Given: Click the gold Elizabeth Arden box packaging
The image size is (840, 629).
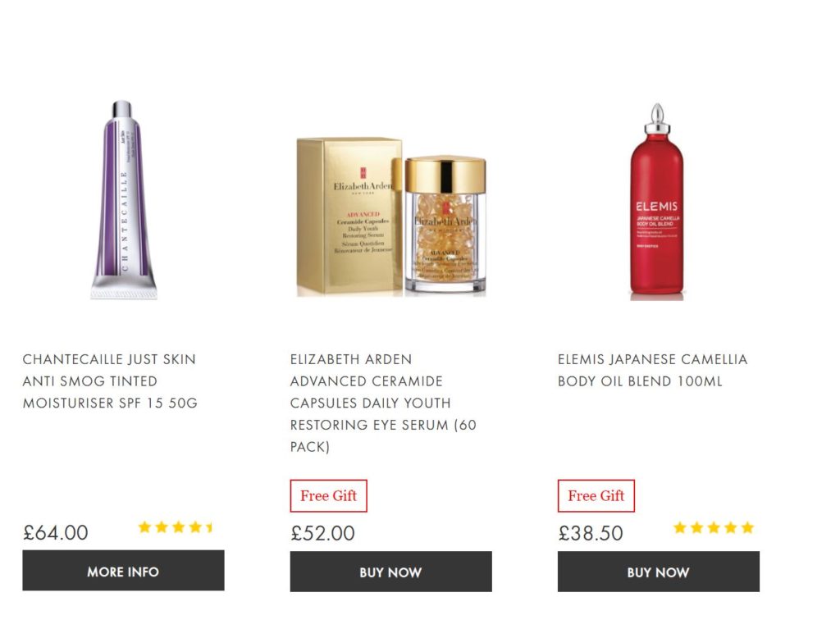Looking at the screenshot, I should [x=349, y=217].
